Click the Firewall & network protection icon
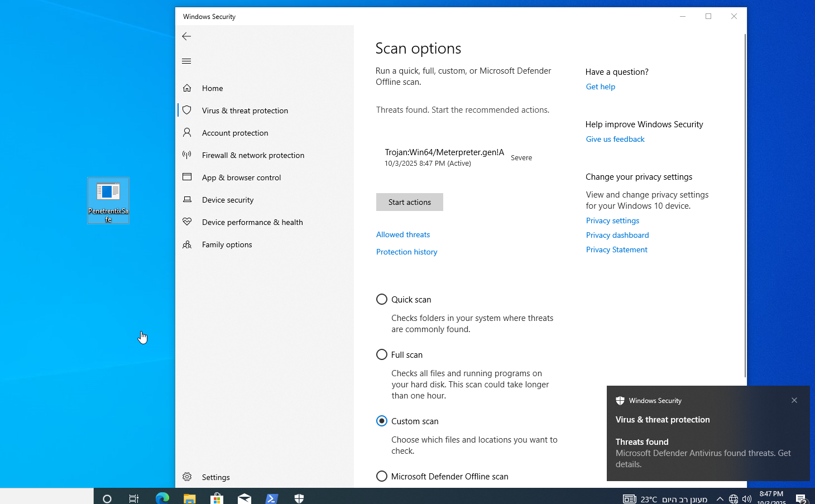 (x=187, y=155)
